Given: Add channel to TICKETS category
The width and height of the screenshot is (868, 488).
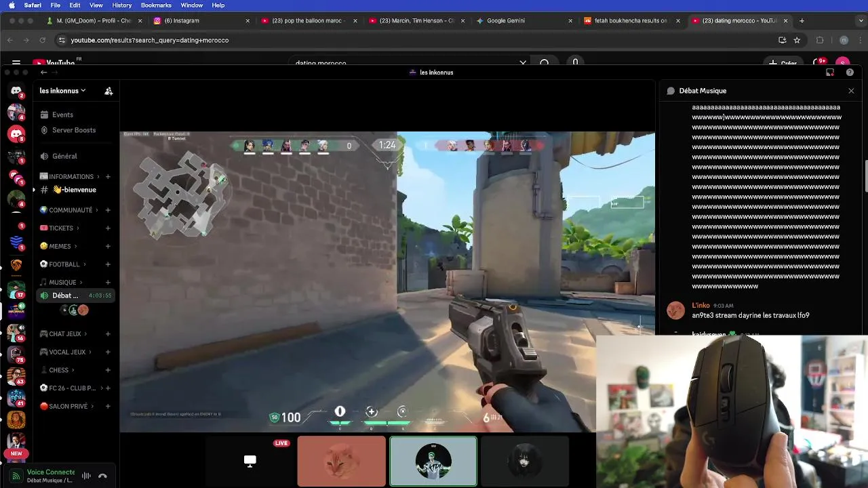Looking at the screenshot, I should point(108,228).
